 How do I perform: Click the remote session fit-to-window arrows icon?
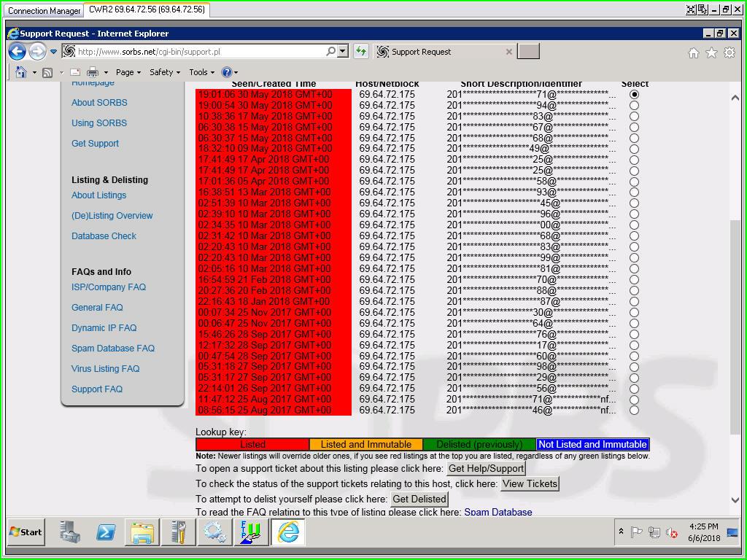click(x=691, y=9)
